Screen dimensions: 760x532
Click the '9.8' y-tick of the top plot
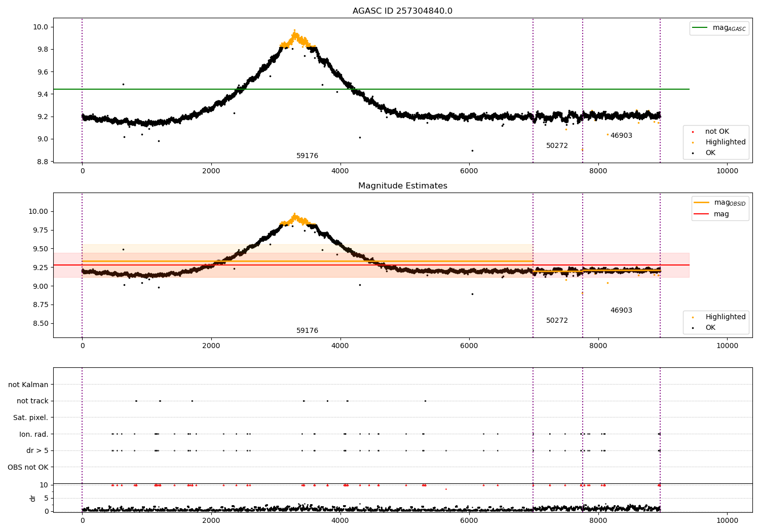point(42,50)
